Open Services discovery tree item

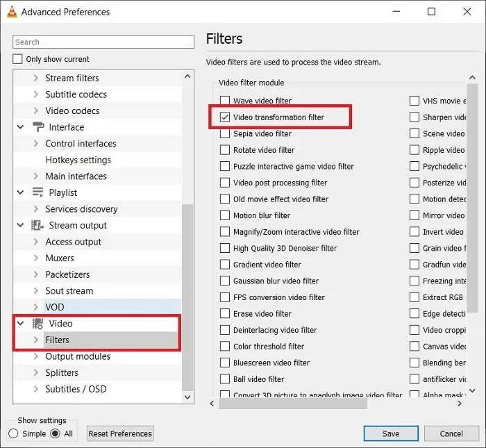(81, 209)
